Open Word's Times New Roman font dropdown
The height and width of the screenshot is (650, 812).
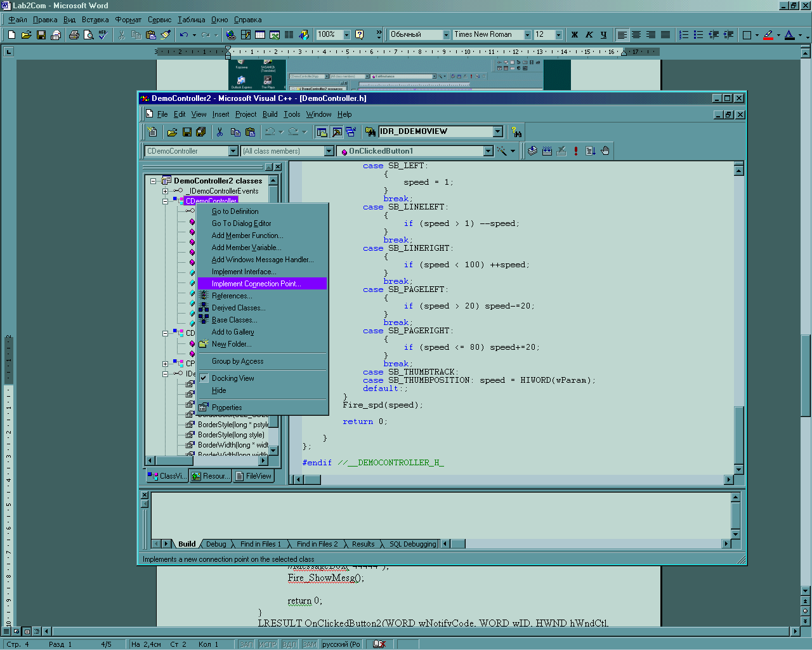tap(527, 35)
